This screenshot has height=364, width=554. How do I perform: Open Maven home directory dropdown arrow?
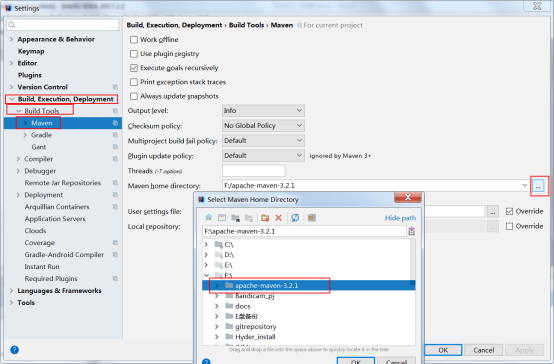click(524, 186)
